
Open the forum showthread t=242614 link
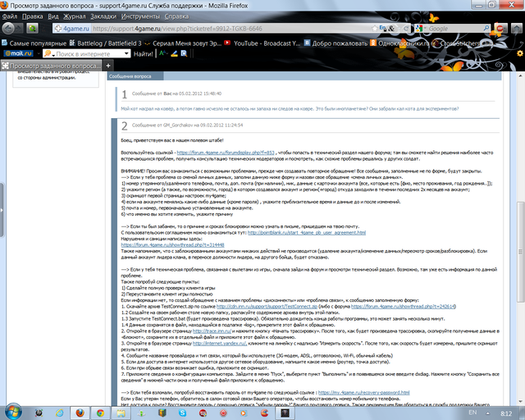403,306
